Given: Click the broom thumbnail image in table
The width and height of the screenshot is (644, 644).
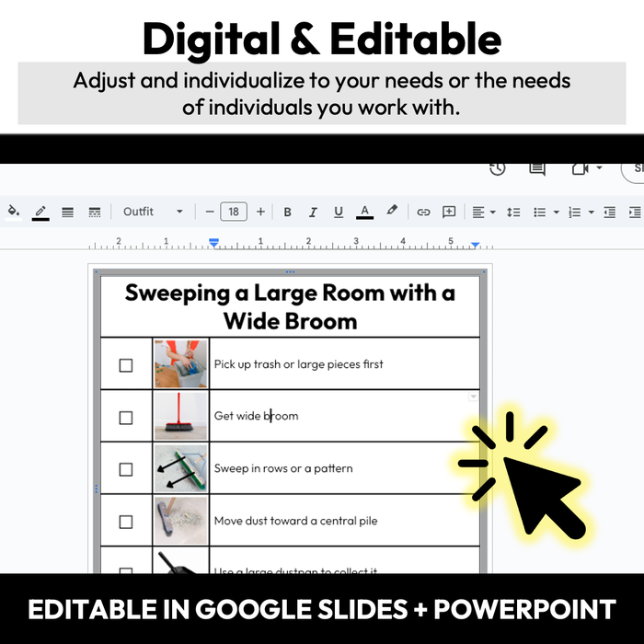Looking at the screenshot, I should [x=180, y=416].
